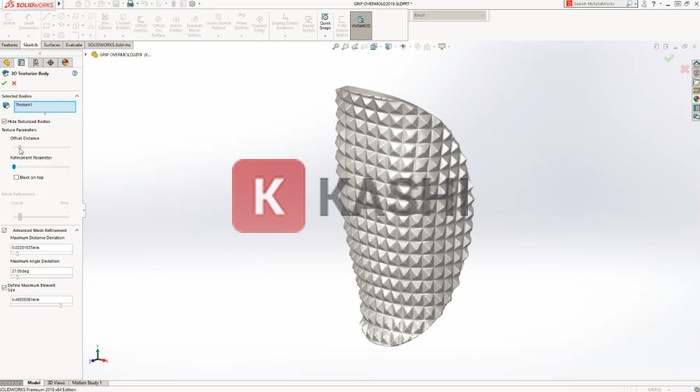This screenshot has width=700, height=392.
Task: Open the DisplayManager color ball tab icon
Action: pos(65,63)
